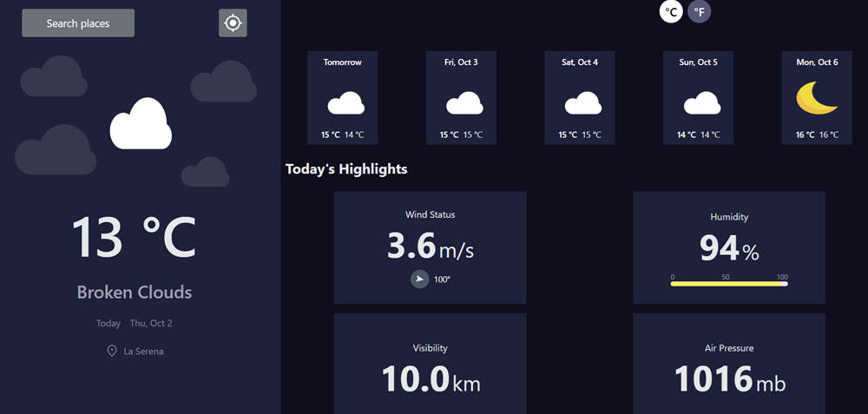Select the Wind Status card
The height and width of the screenshot is (414, 868).
(430, 247)
